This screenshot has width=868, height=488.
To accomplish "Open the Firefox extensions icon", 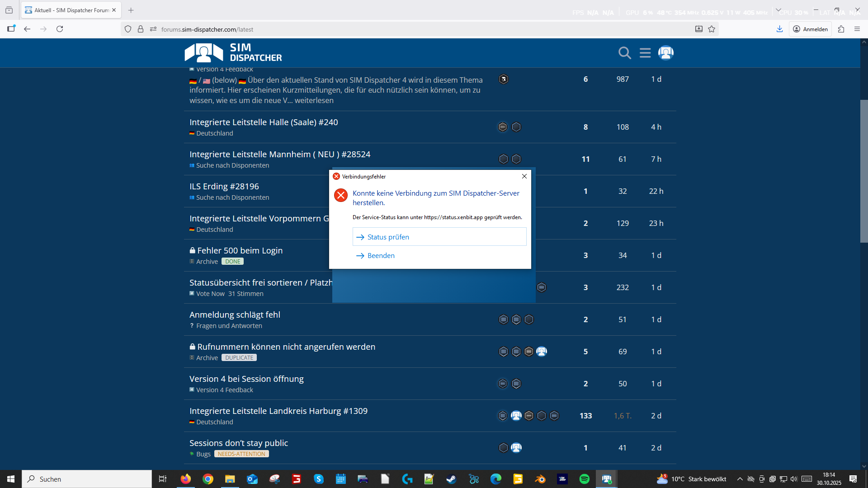I will pyautogui.click(x=841, y=29).
